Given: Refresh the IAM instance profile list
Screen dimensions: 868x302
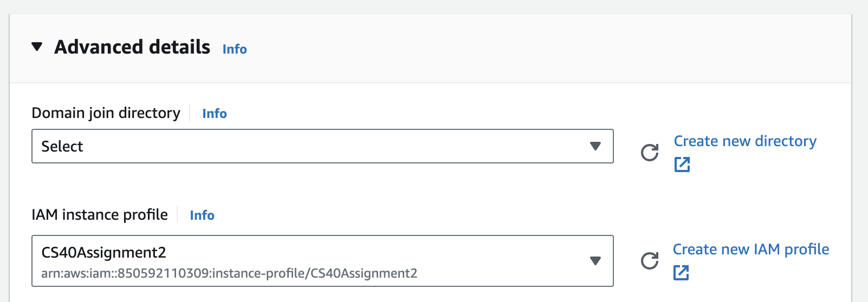Looking at the screenshot, I should [x=650, y=261].
